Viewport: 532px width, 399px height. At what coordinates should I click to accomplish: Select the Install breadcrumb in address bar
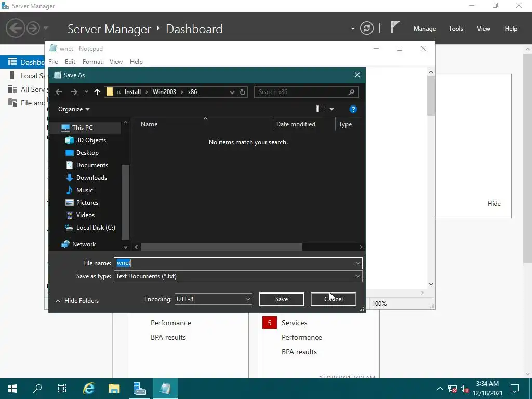[132, 92]
